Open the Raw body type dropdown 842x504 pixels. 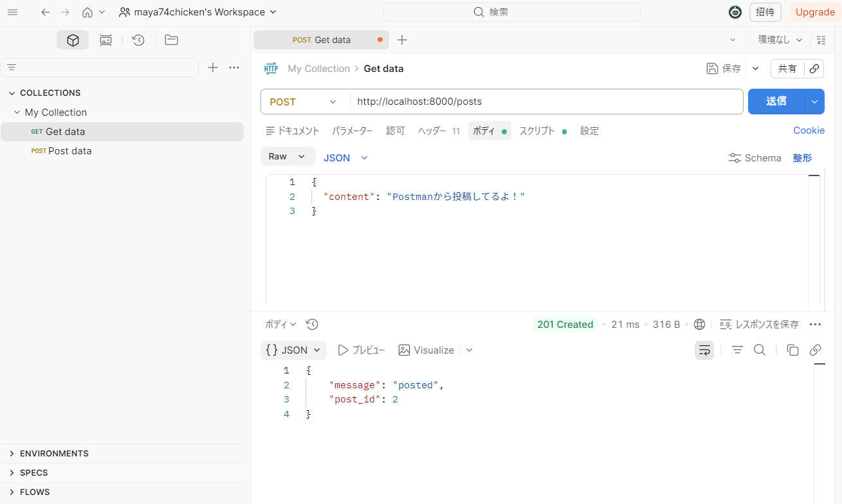288,157
